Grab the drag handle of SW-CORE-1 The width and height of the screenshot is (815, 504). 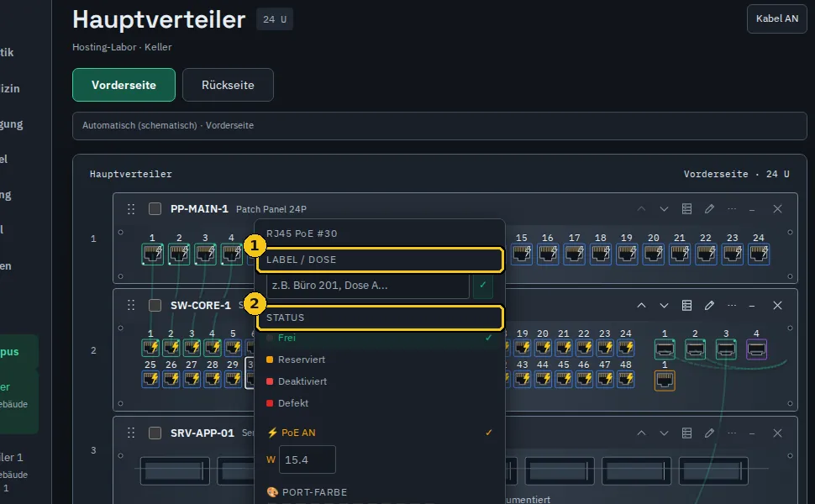coord(131,305)
